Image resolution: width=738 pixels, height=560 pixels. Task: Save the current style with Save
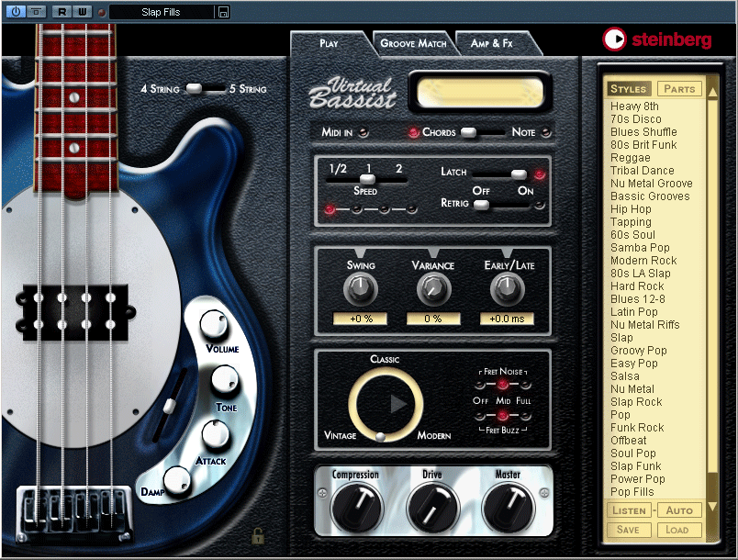629,530
